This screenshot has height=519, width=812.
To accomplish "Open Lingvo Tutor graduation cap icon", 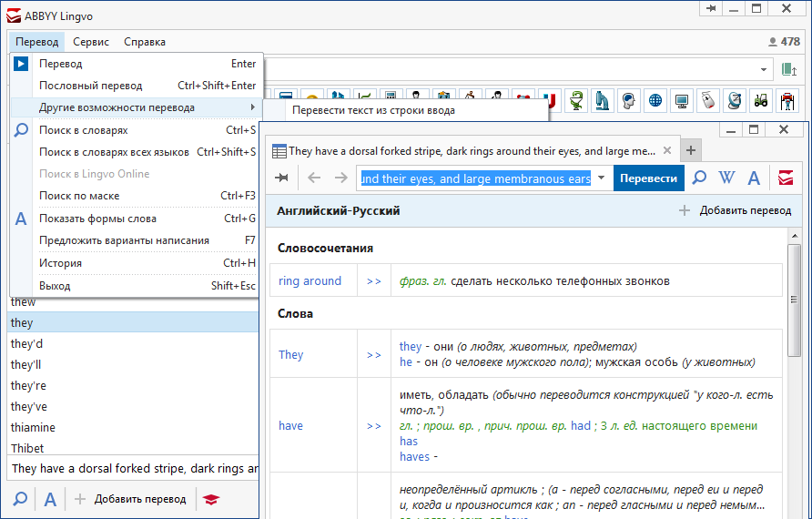I will pos(211,499).
